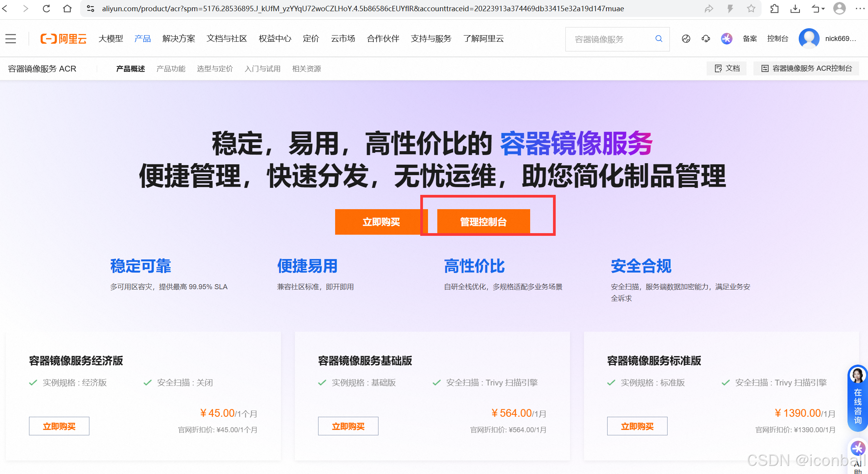The width and height of the screenshot is (868, 474).
Task: Click the Aliyun logo
Action: (x=63, y=39)
